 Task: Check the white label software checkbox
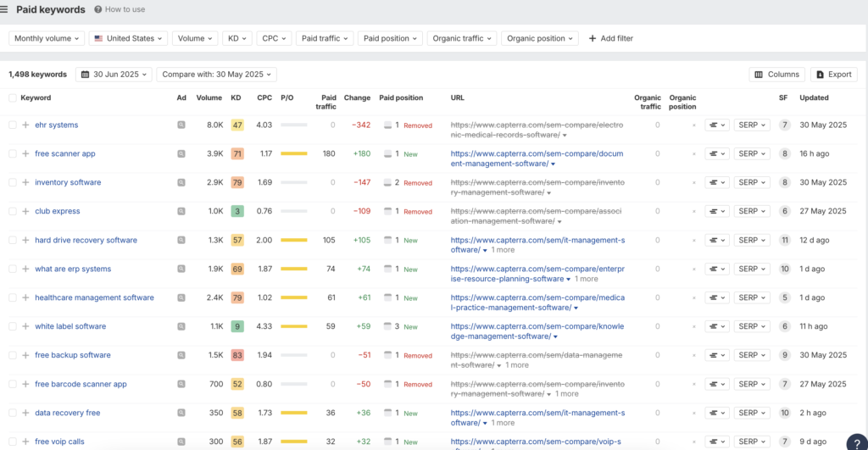[x=12, y=326]
